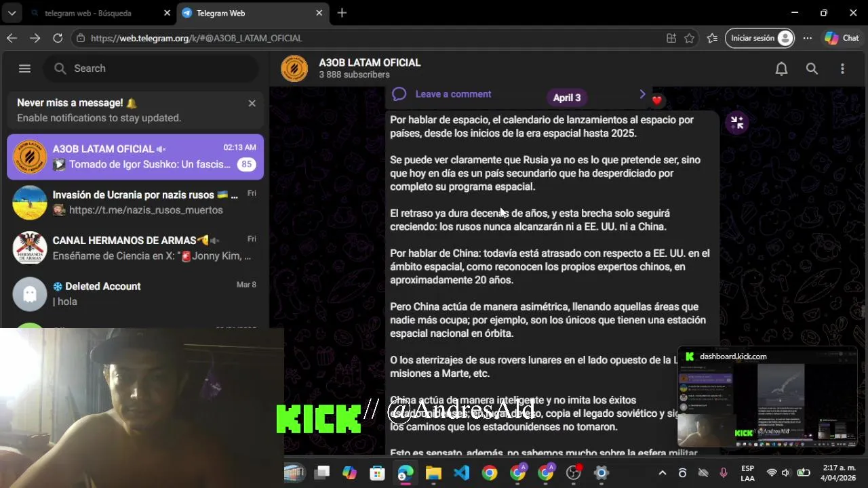Search within channel using magnifier icon
Viewport: 868px width, 488px height.
click(x=812, y=68)
